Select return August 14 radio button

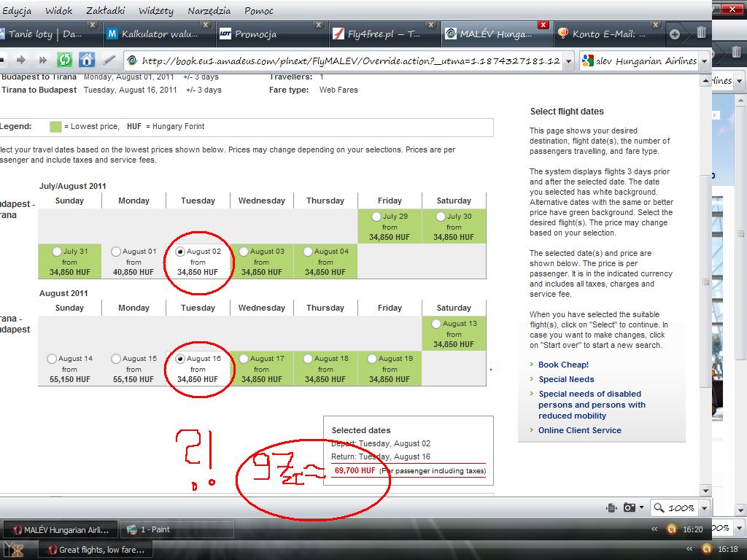click(x=52, y=359)
